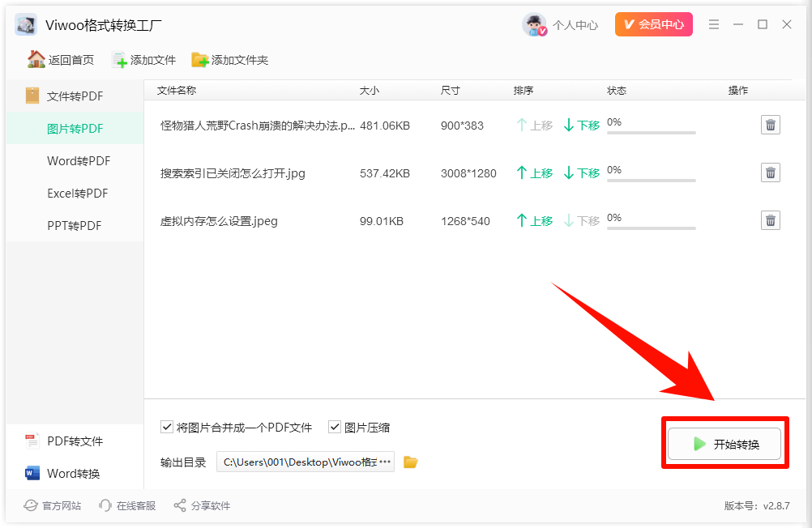This screenshot has height=528, width=812.
Task: Move 搜索索引已关闭怎么打开.jpg down with 下移
Action: coord(582,172)
